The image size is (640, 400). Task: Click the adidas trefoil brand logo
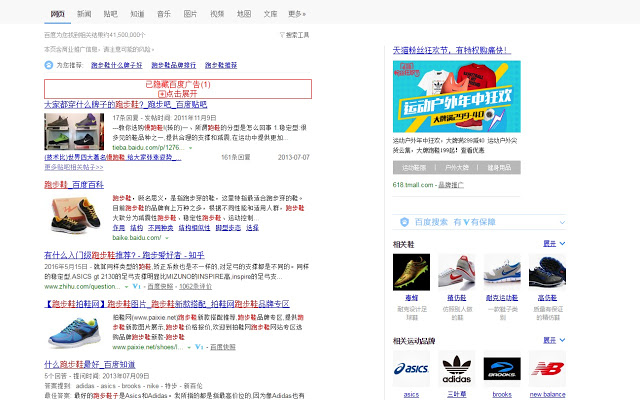[x=457, y=369]
